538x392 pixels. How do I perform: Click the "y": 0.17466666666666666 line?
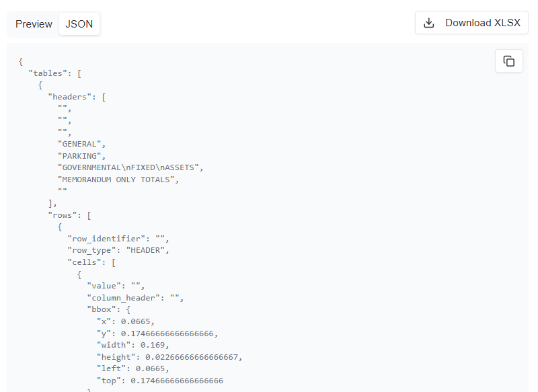pyautogui.click(x=157, y=334)
